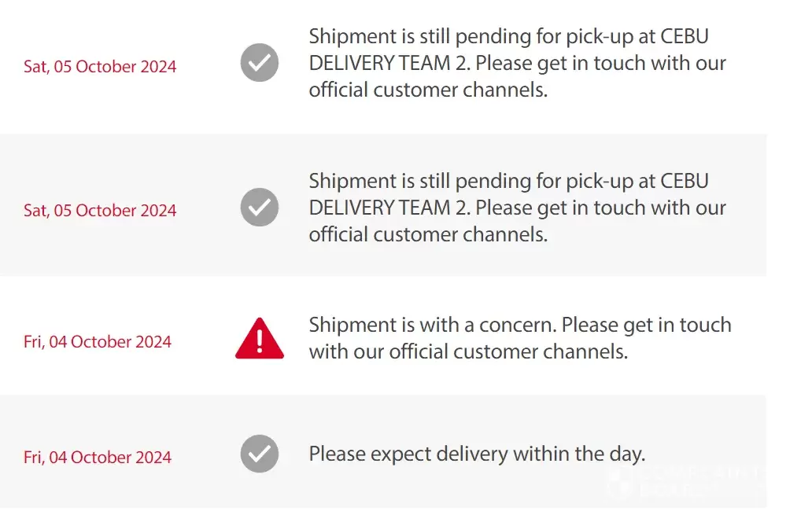Open the pending pick-up message in the white row
The height and width of the screenshot is (515, 812).
coord(517,63)
